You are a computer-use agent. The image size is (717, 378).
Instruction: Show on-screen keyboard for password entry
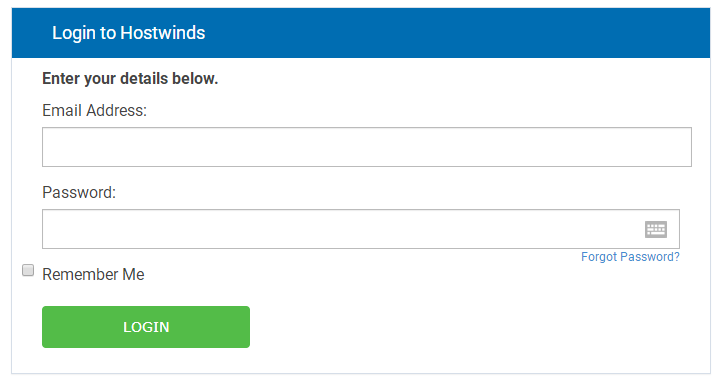pyautogui.click(x=656, y=229)
